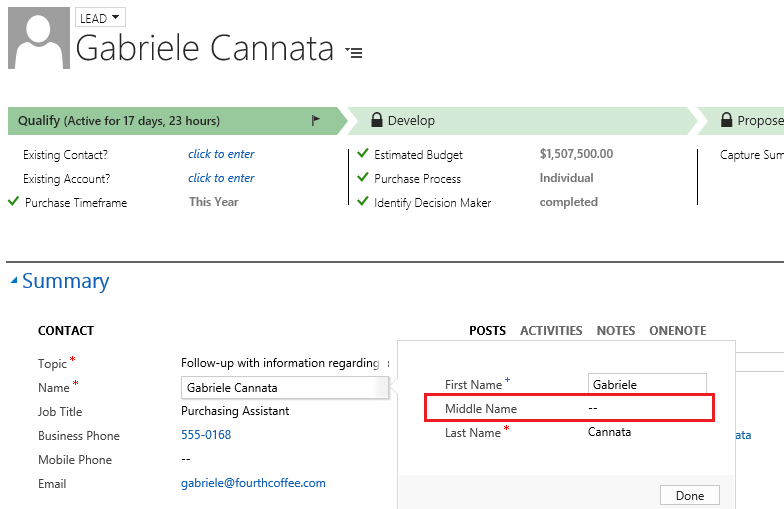This screenshot has height=509, width=784.
Task: Switch to the ONENOTE tab
Action: (x=678, y=330)
